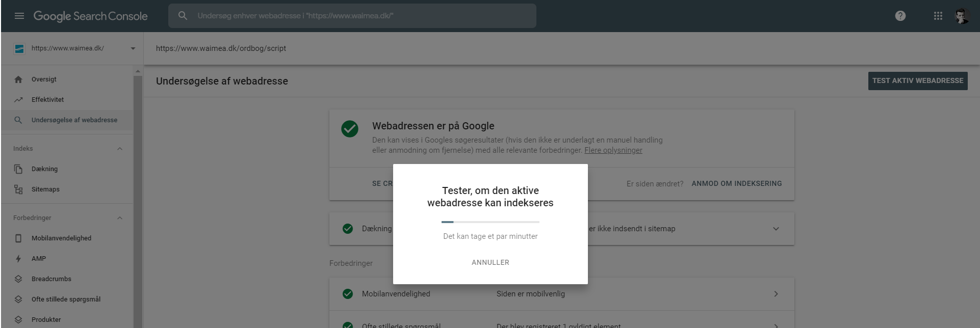Click the Oversigt home icon
This screenshot has height=328, width=980.
click(18, 79)
